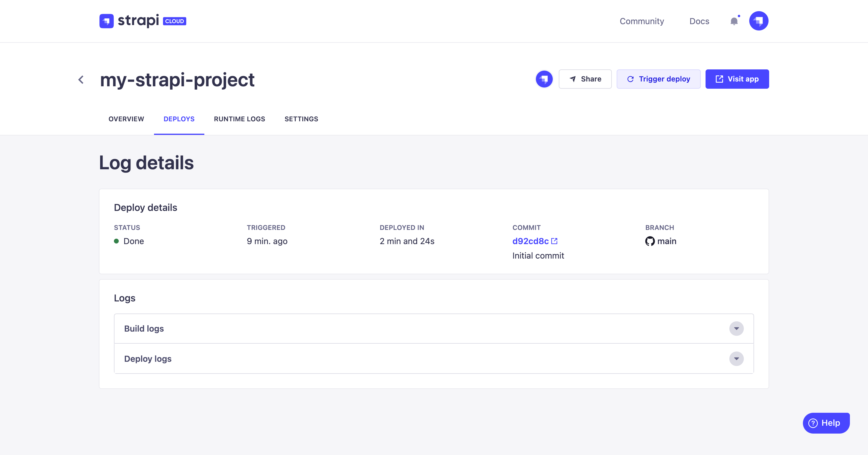Share the project via Share button
The image size is (868, 455).
coord(585,79)
